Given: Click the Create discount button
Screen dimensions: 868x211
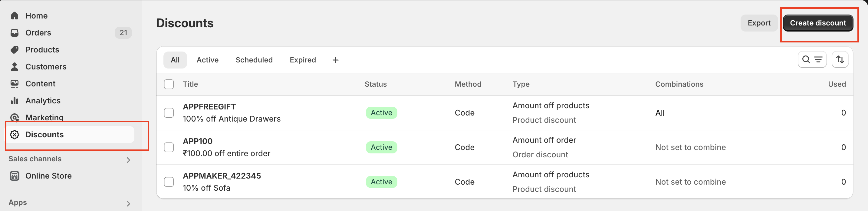Looking at the screenshot, I should click(x=817, y=23).
